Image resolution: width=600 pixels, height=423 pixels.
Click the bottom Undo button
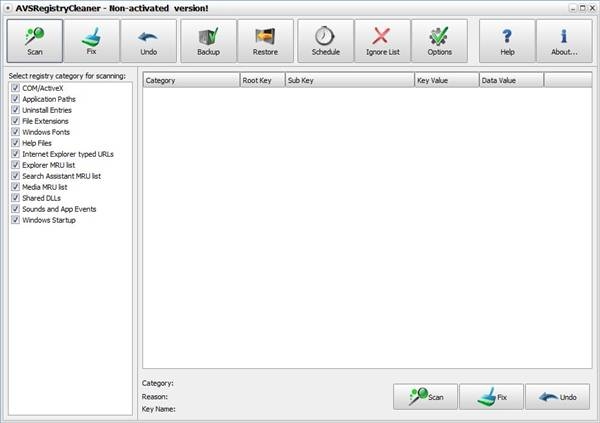point(558,397)
